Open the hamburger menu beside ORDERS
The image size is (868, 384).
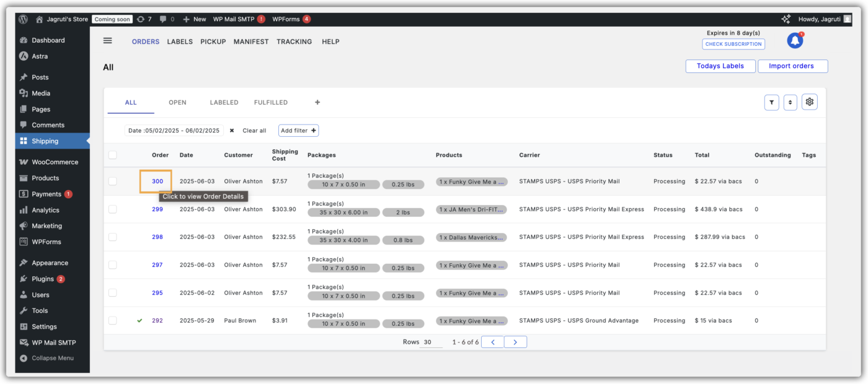[107, 41]
